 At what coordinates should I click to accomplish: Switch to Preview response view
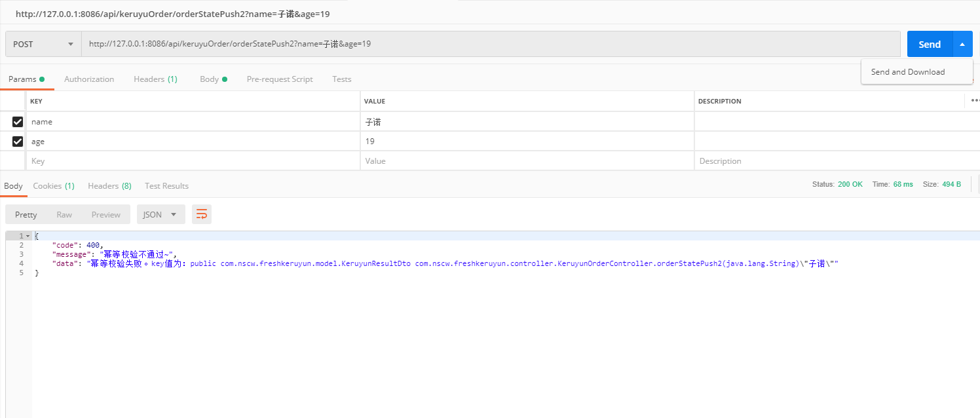coord(106,214)
